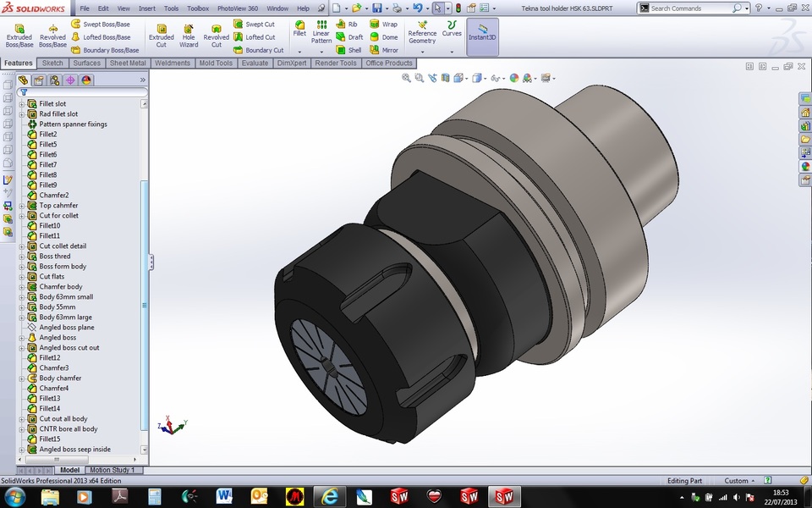The width and height of the screenshot is (812, 508).
Task: Toggle the FeatureManager filter funnel
Action: click(24, 93)
